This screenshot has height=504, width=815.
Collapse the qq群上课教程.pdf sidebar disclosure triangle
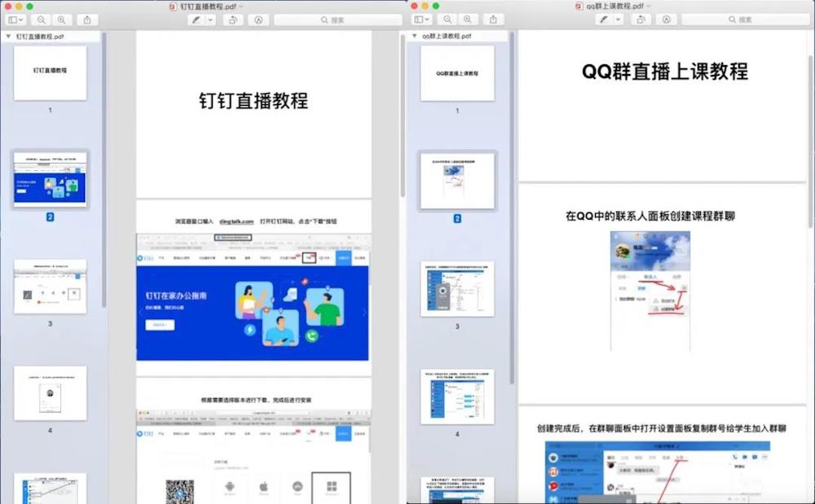tap(414, 36)
